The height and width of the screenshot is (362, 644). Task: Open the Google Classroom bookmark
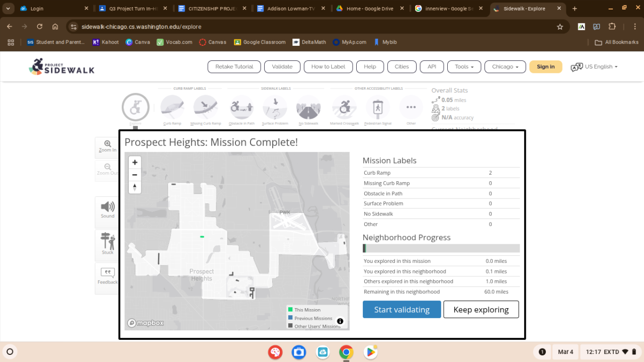pyautogui.click(x=260, y=42)
